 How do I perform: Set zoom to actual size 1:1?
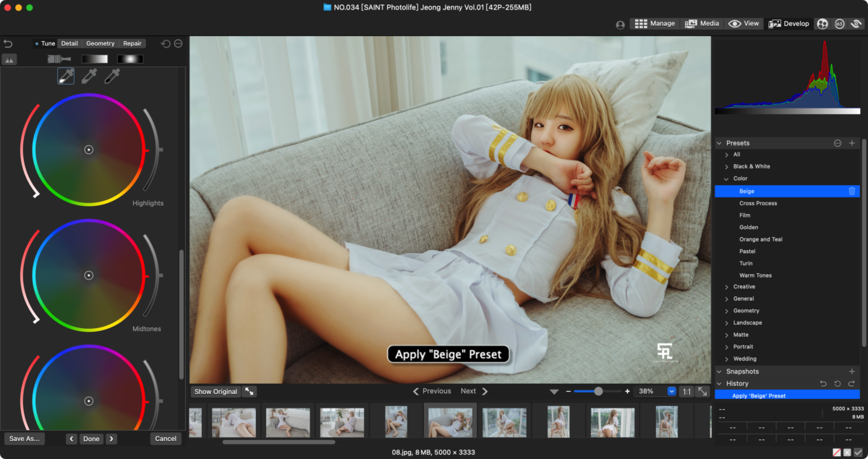click(686, 392)
